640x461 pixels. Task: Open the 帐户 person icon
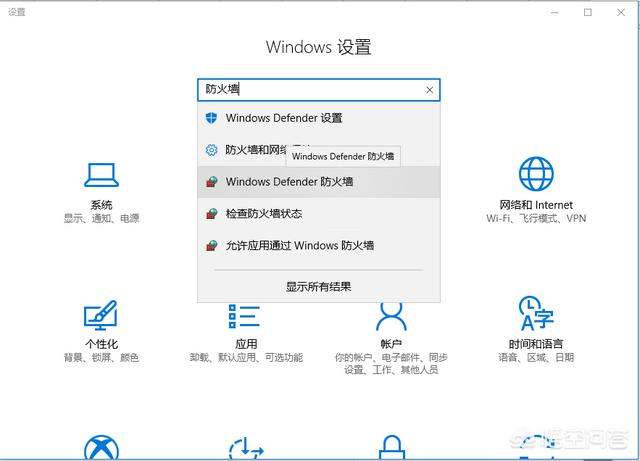coord(391,316)
